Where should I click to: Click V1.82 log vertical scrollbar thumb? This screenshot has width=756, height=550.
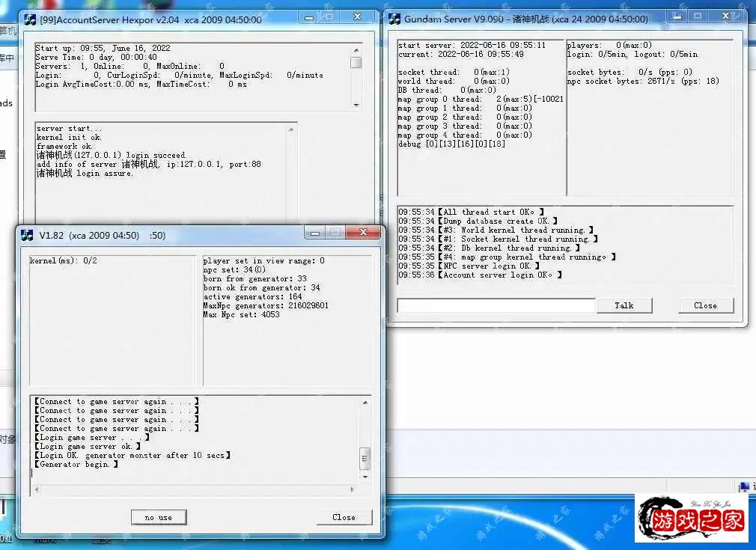[x=365, y=456]
